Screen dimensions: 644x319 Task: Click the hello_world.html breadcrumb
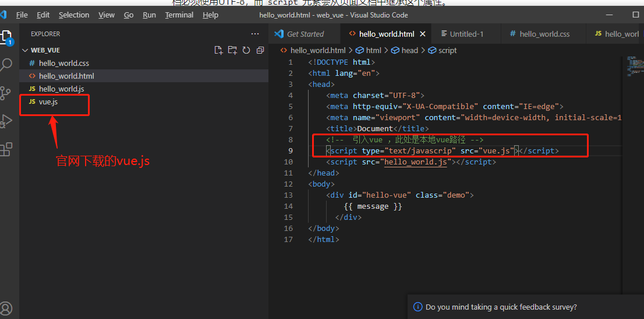[317, 51]
